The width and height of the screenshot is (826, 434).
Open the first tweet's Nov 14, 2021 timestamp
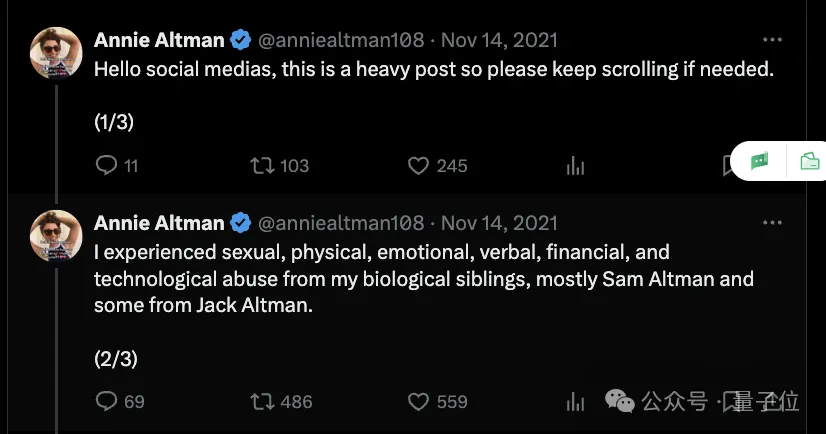[500, 40]
